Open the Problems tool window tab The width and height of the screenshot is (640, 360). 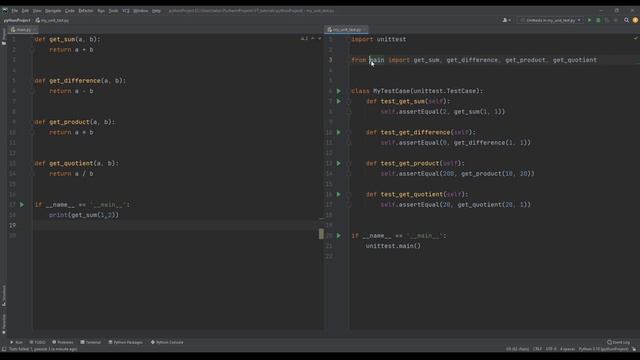point(63,342)
